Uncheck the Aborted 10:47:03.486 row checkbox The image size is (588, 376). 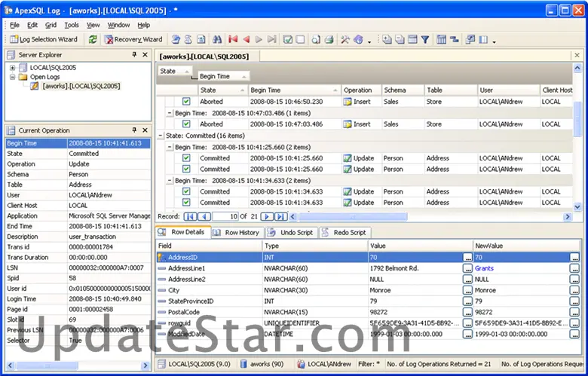pyautogui.click(x=186, y=124)
